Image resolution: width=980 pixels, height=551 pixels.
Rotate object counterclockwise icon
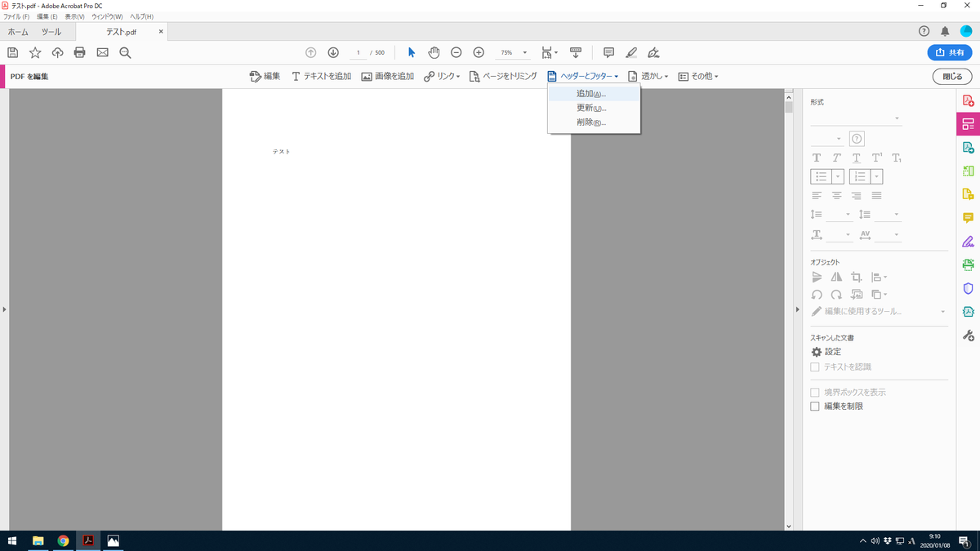click(817, 295)
